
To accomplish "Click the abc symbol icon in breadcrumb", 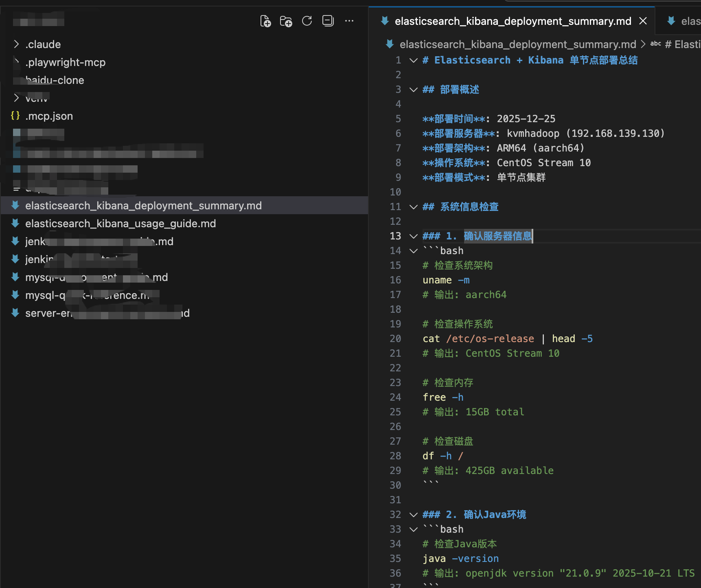I will [x=655, y=44].
